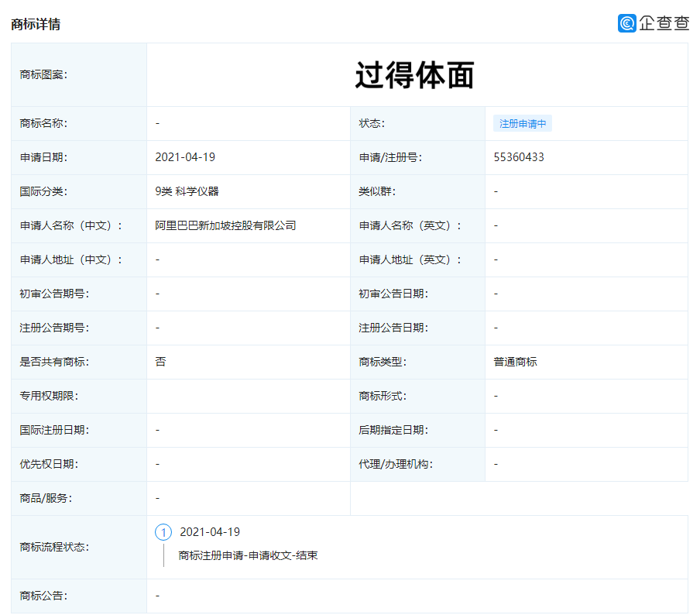The width and height of the screenshot is (700, 615).
Task: Select the applicant name 阿里巴巴新加坡控股有限公司
Action: click(225, 225)
